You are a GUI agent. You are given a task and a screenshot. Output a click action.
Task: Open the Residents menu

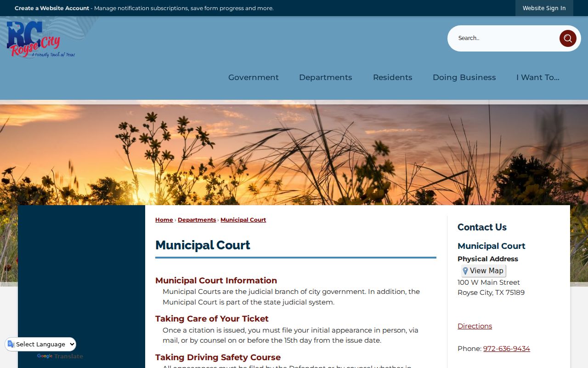coord(393,77)
